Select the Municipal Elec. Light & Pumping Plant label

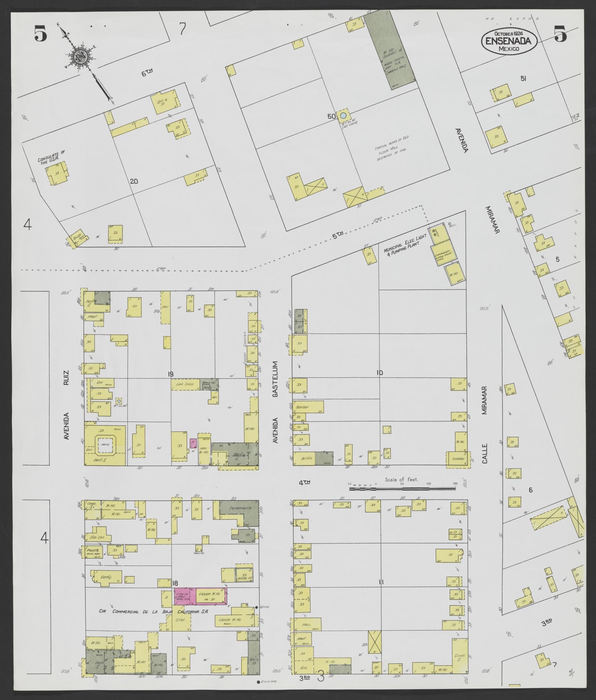401,249
